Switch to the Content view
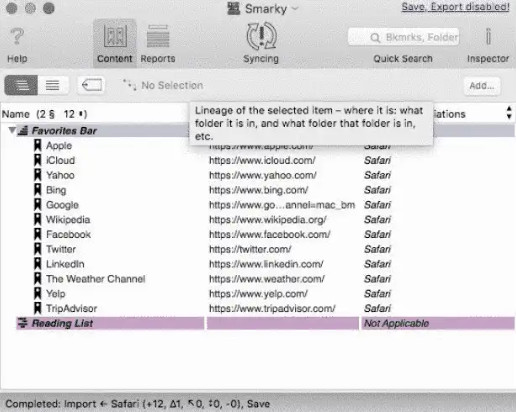Image resolution: width=516 pixels, height=412 pixels. [115, 44]
